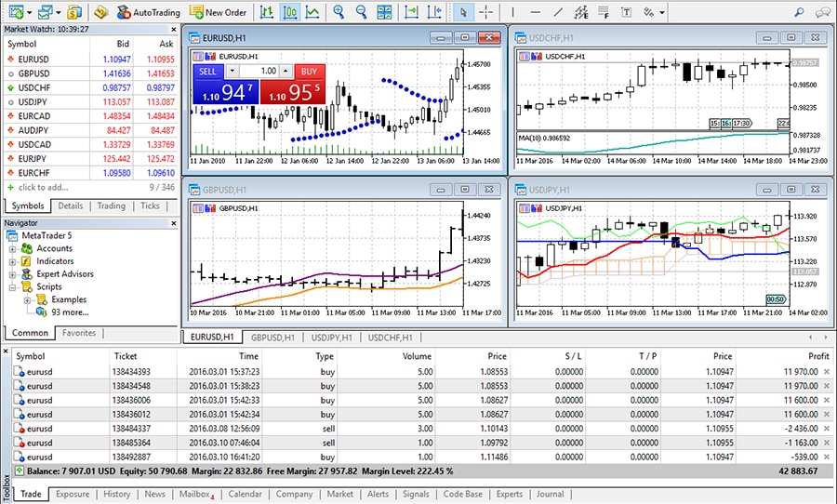
Task: Click the Tile Windows icon
Action: [x=384, y=12]
